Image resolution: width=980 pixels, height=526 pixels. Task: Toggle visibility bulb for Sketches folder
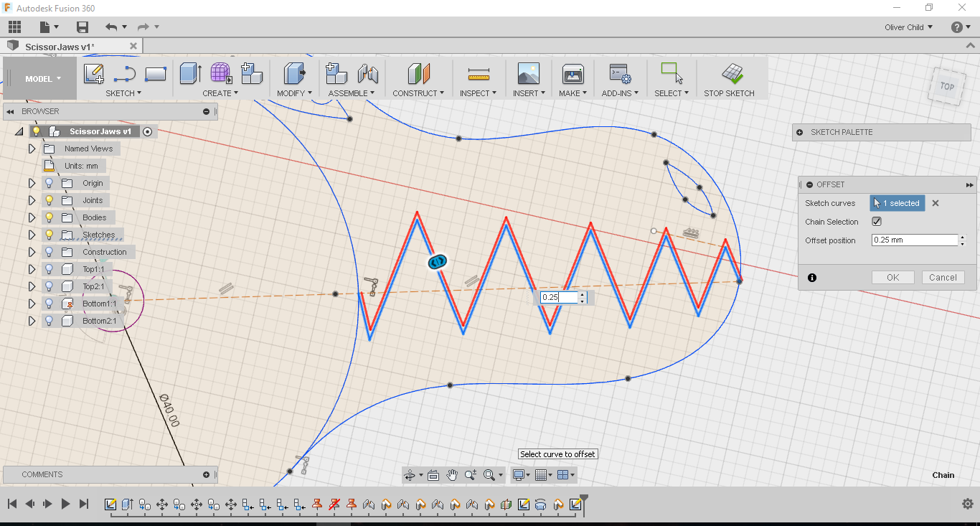pos(49,235)
